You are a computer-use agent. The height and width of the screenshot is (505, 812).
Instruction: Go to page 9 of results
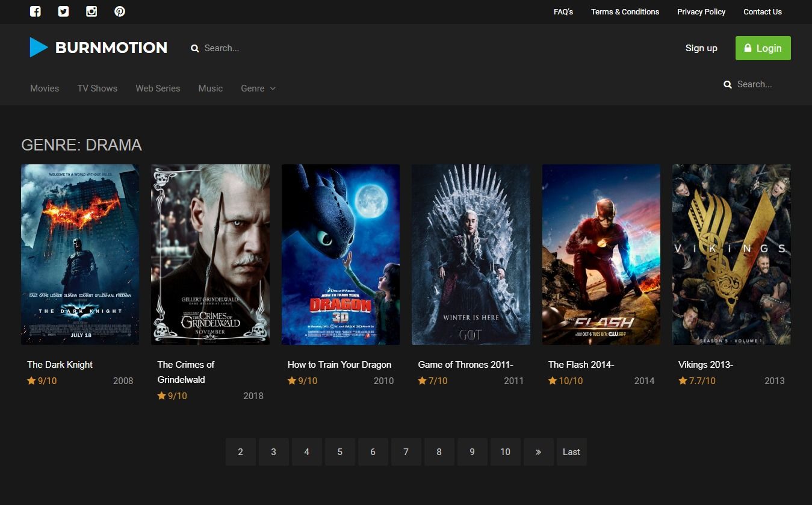(x=473, y=452)
